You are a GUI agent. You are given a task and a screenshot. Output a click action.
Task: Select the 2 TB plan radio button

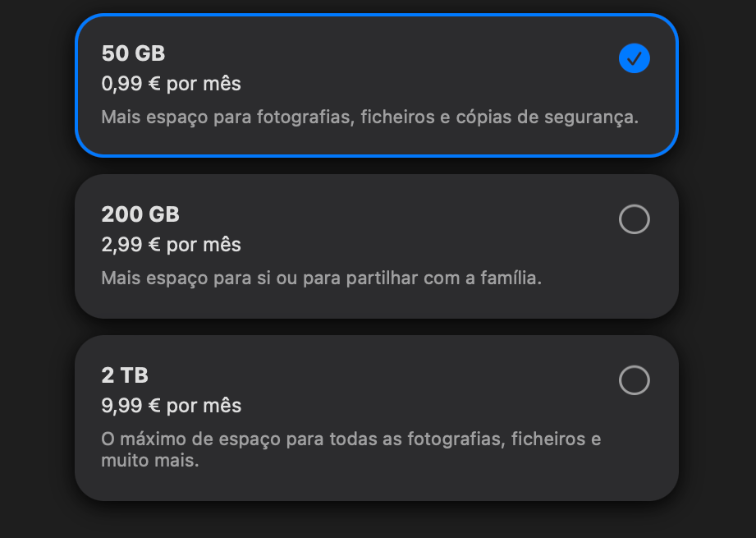[x=634, y=380]
